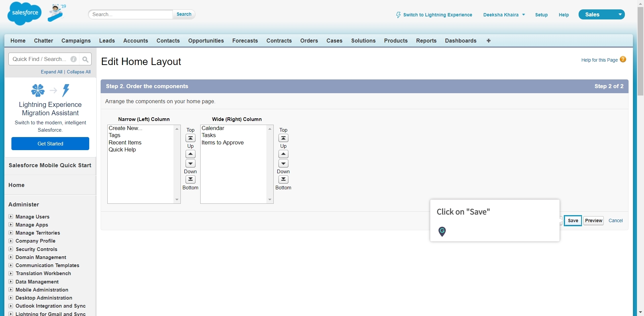The height and width of the screenshot is (316, 644).
Task: Select 'Items to Approve' in wide column
Action: click(x=233, y=142)
